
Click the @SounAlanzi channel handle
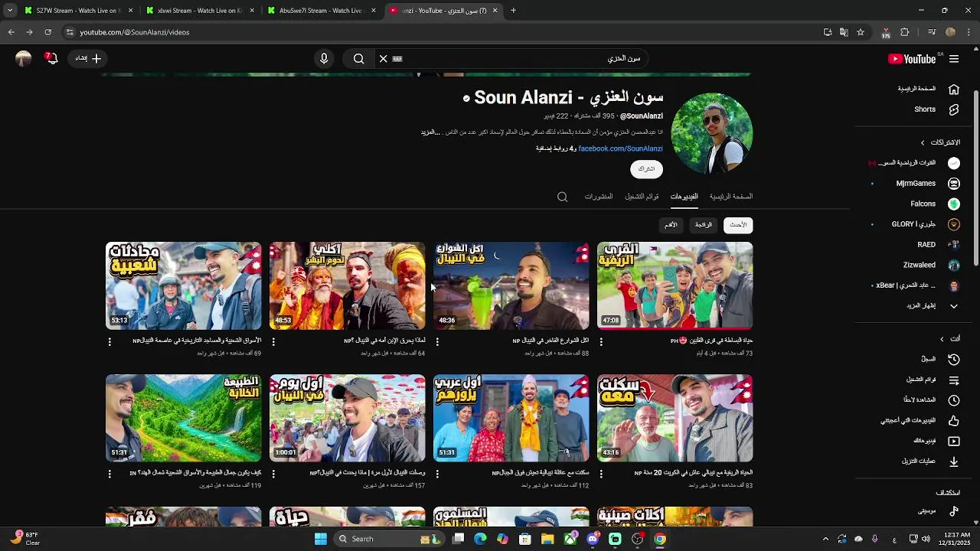tap(642, 116)
